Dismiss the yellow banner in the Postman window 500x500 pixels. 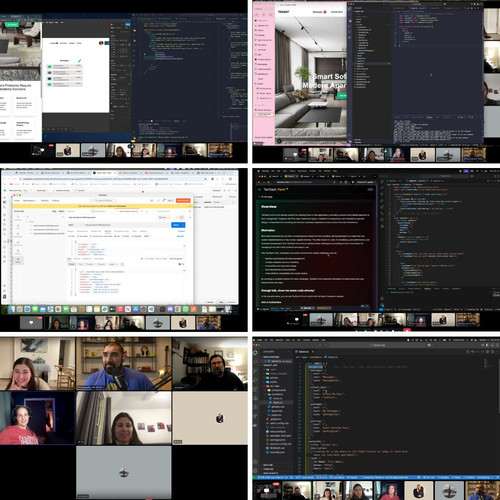click(x=190, y=206)
